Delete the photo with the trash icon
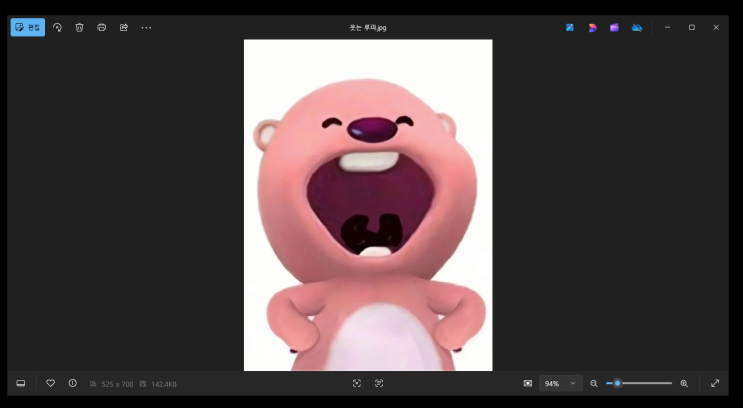 point(79,27)
